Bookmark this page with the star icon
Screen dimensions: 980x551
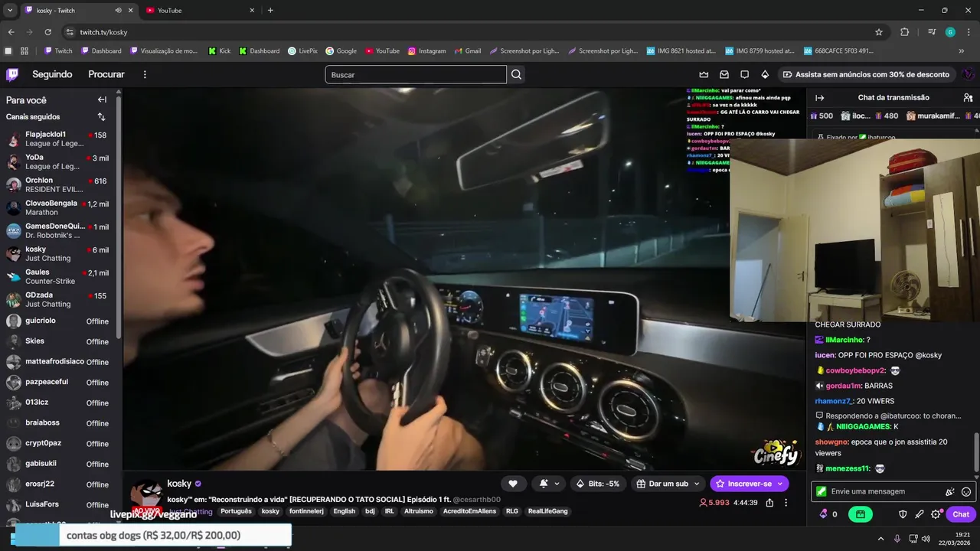tap(879, 32)
